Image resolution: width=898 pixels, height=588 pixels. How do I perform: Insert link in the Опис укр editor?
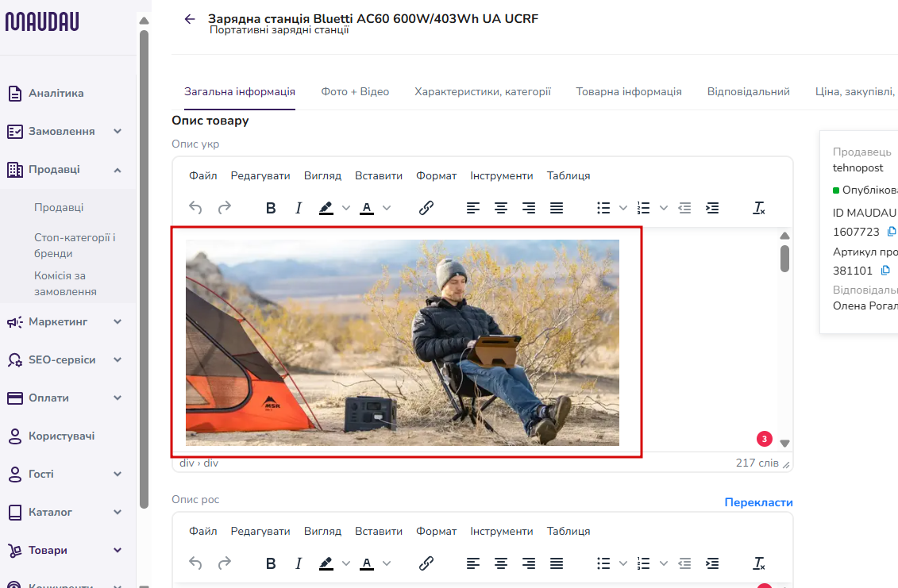(426, 208)
